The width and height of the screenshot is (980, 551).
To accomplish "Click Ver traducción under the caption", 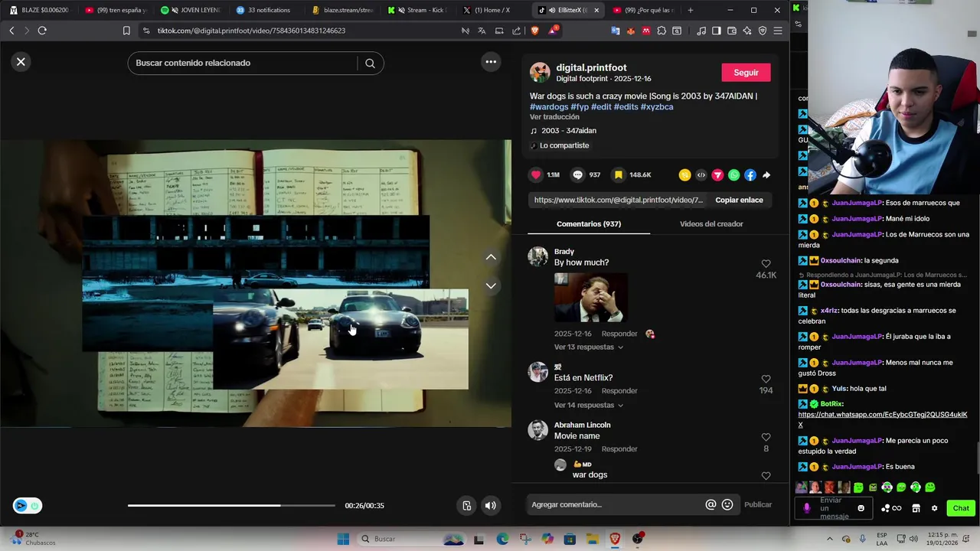I will coord(554,116).
